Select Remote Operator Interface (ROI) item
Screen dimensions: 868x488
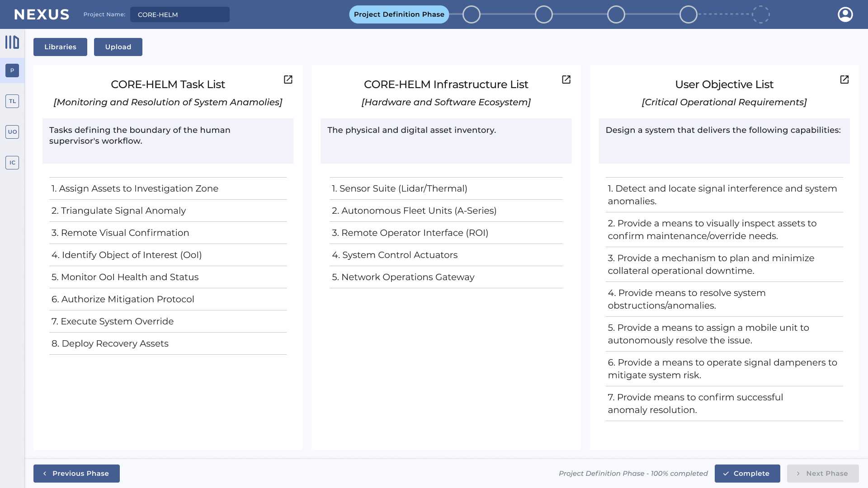pos(410,233)
